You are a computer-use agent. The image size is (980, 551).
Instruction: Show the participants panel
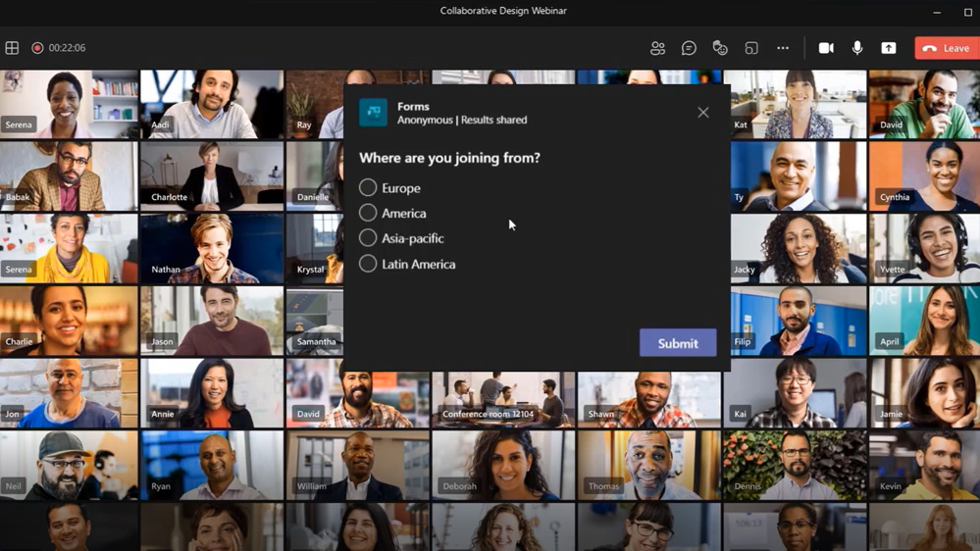[x=657, y=47]
